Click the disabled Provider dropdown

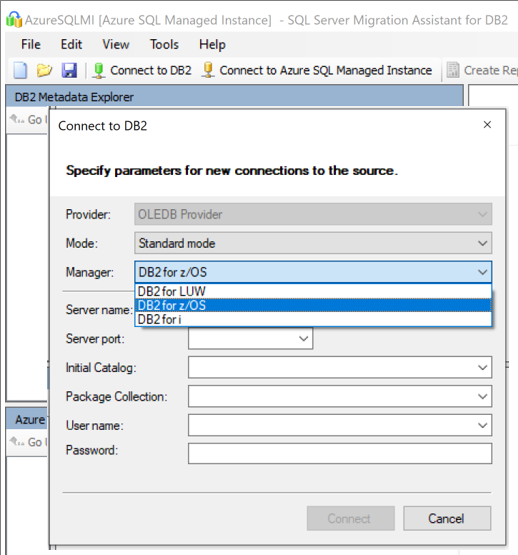point(313,214)
